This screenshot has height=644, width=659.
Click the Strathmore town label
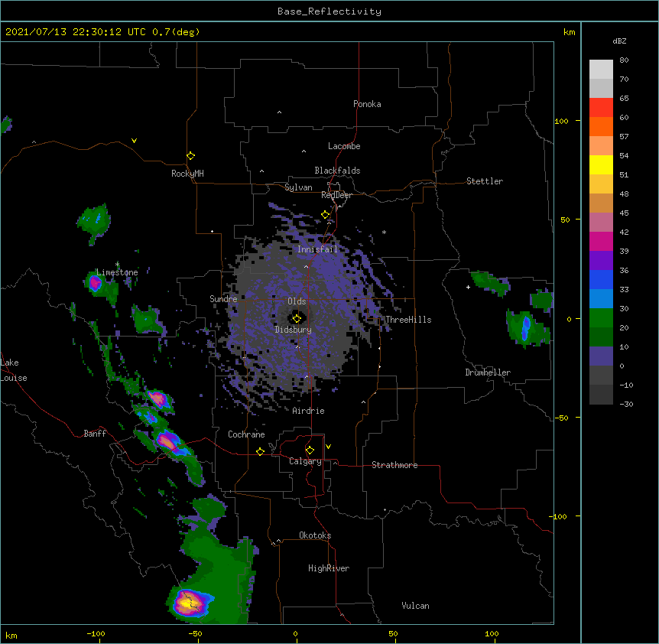click(394, 465)
